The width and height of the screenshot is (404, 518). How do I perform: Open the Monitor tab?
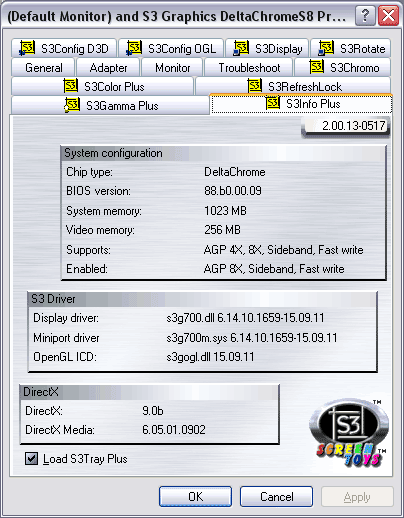tap(173, 68)
